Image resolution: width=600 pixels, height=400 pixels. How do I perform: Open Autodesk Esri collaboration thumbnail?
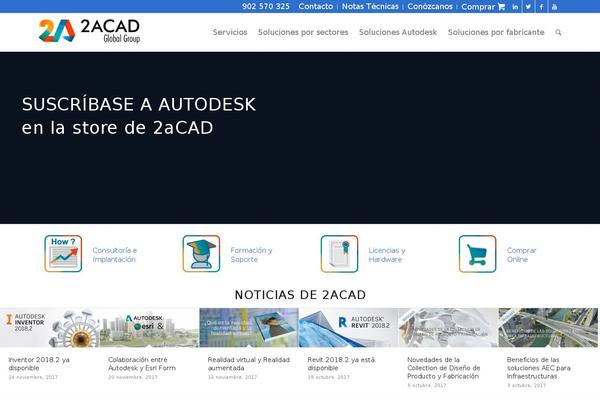(149, 328)
